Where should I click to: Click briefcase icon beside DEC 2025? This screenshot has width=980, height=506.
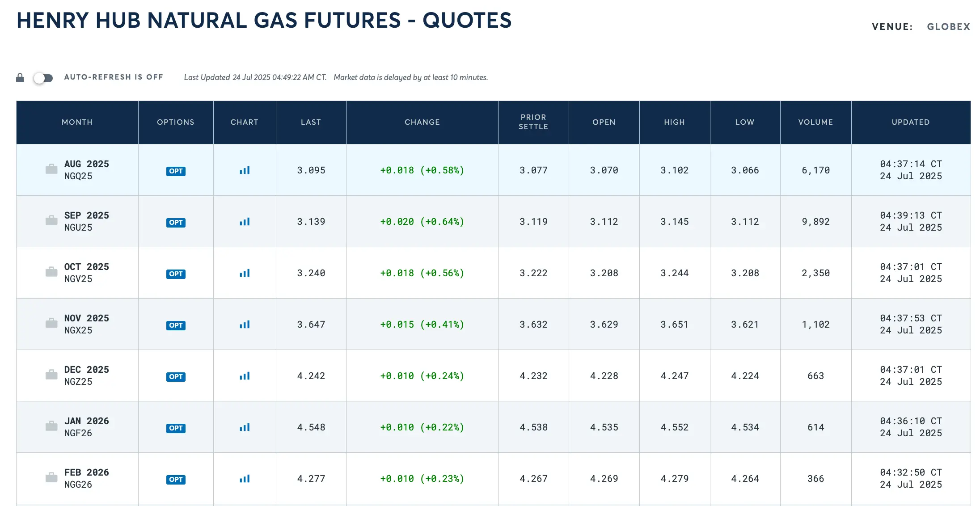point(51,375)
